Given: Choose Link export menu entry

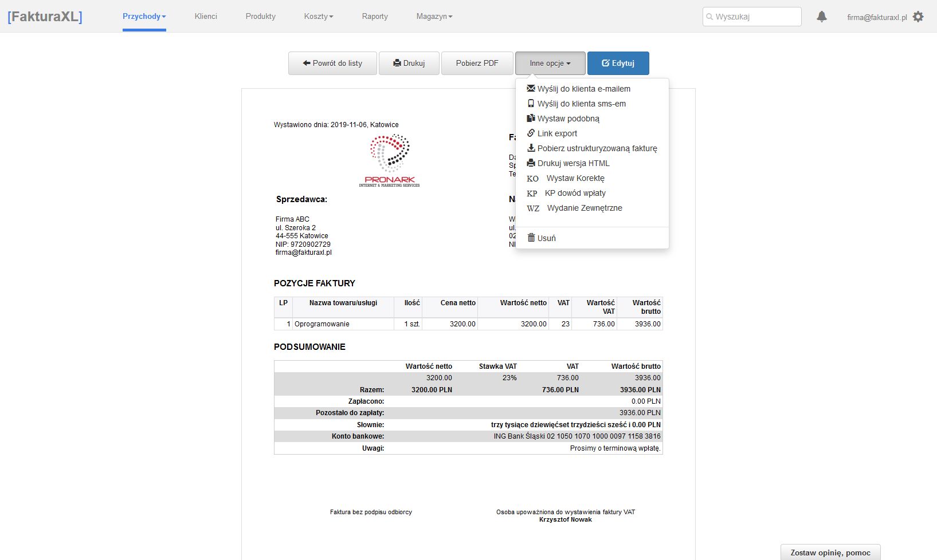Looking at the screenshot, I should click(592, 133).
